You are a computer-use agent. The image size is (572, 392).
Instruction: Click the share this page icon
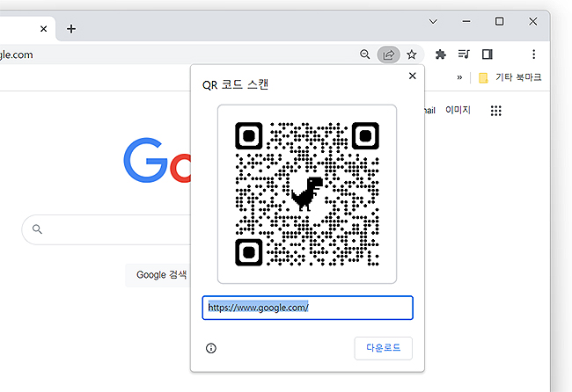point(388,54)
